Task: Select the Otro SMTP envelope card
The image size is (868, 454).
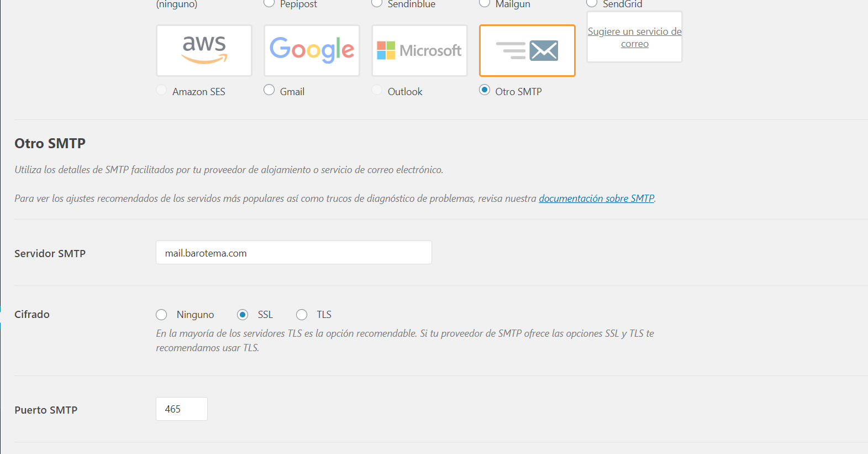Action: (x=527, y=50)
